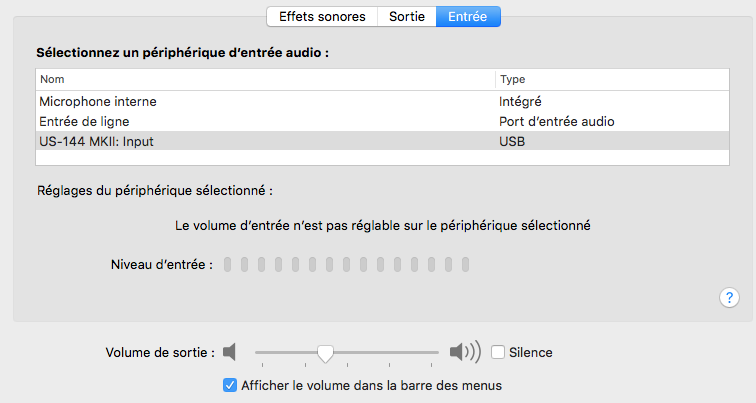Select the Entrée tab
This screenshot has width=756, height=403.
pos(468,16)
